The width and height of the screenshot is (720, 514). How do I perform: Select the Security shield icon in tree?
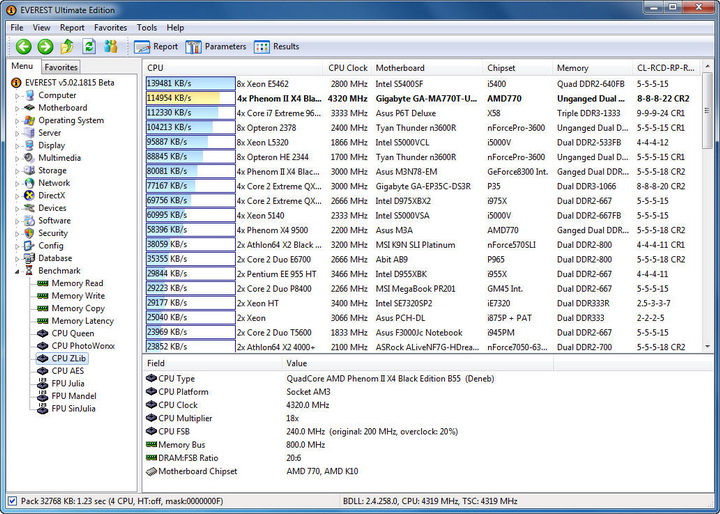(x=30, y=233)
